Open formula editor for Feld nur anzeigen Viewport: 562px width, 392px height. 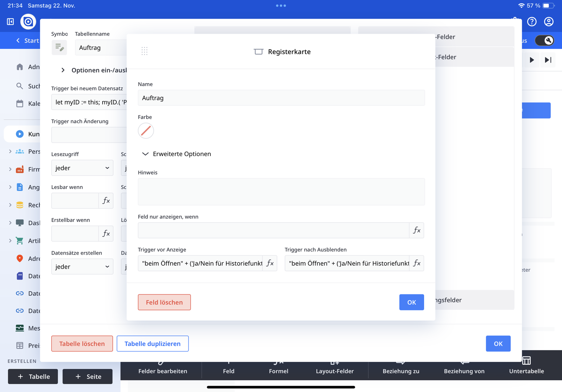(x=417, y=230)
